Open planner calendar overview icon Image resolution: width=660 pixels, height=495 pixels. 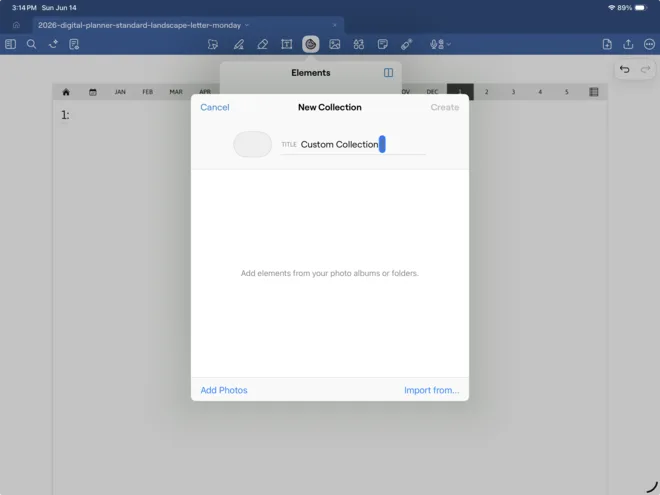click(x=93, y=92)
